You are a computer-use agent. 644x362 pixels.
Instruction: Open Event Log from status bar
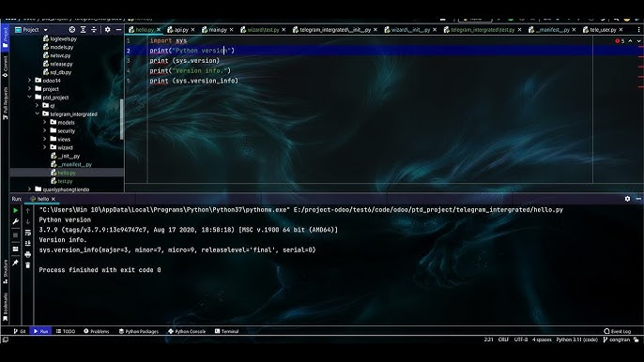(618, 331)
